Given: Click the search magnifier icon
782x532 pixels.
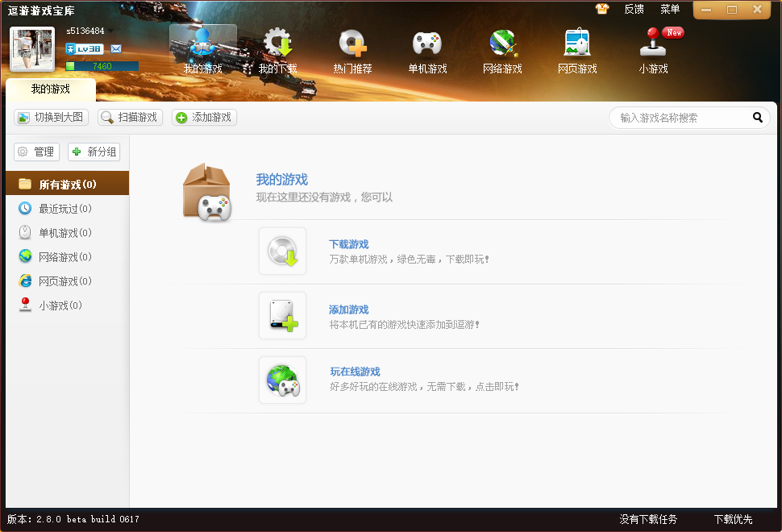Looking at the screenshot, I should click(758, 118).
